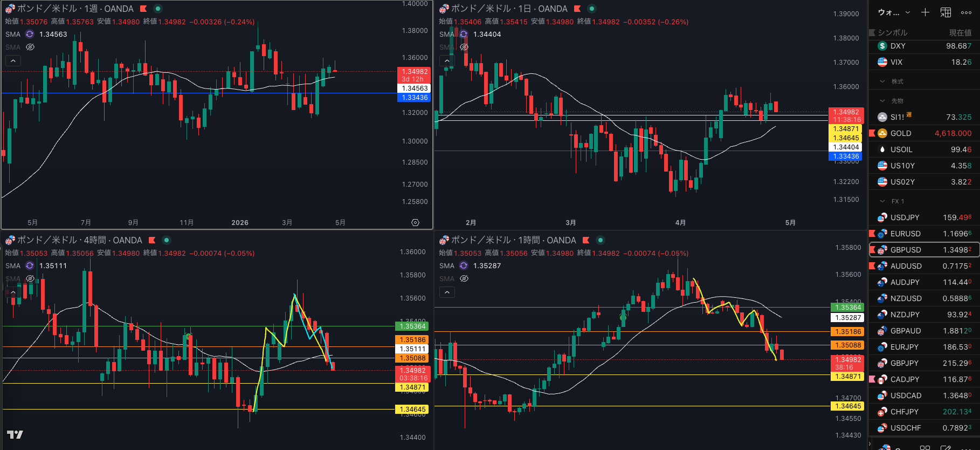Open the watchlist name dropdown
Screen dimensions: 980x450
point(894,12)
